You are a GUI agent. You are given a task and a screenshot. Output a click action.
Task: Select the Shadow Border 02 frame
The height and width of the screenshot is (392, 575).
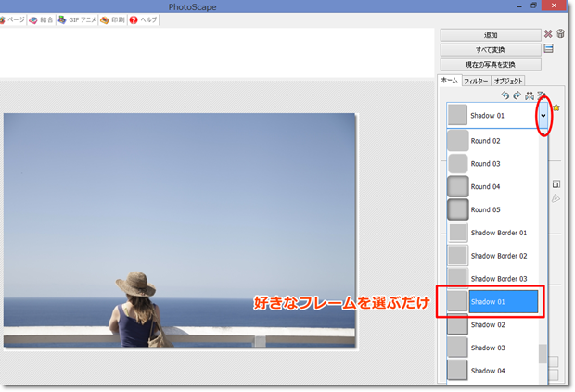pyautogui.click(x=492, y=256)
